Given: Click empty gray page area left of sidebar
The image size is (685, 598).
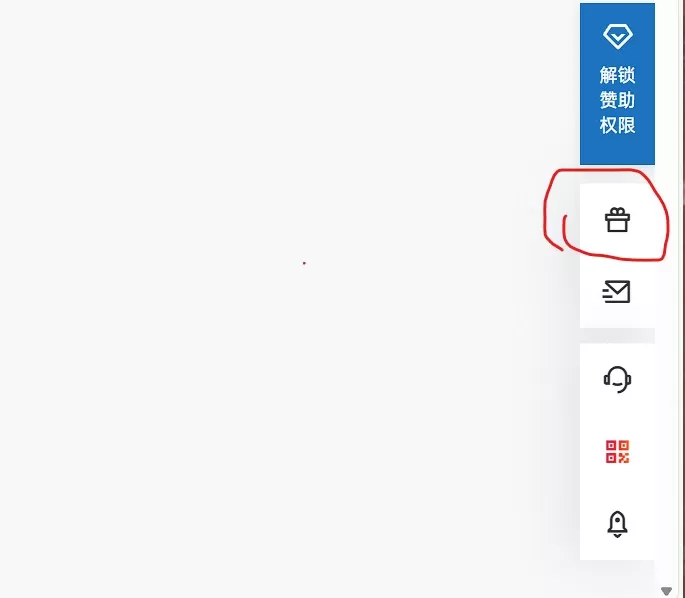Looking at the screenshot, I should (x=262, y=393).
